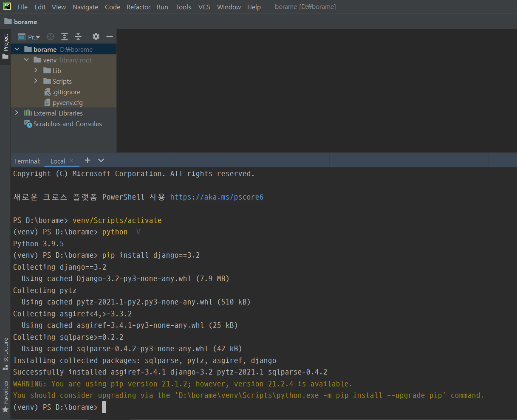
Task: Select Scratches and Consoles node
Action: (x=63, y=124)
